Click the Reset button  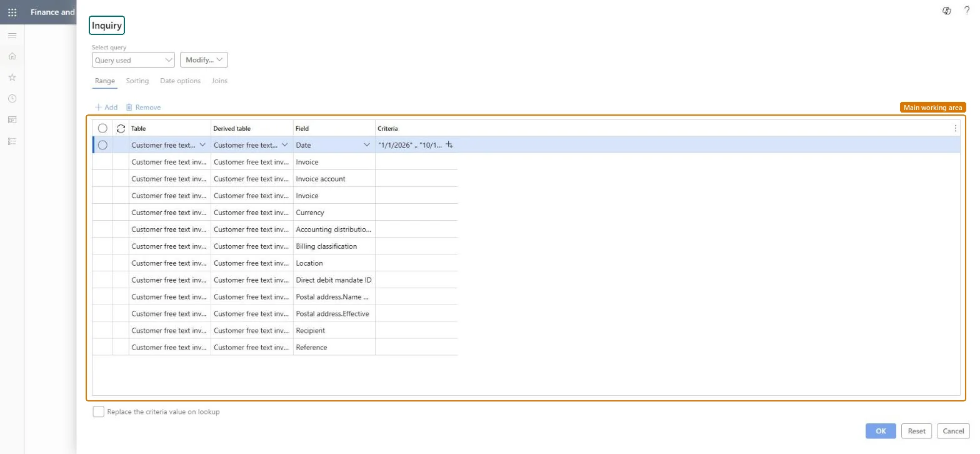click(x=917, y=431)
